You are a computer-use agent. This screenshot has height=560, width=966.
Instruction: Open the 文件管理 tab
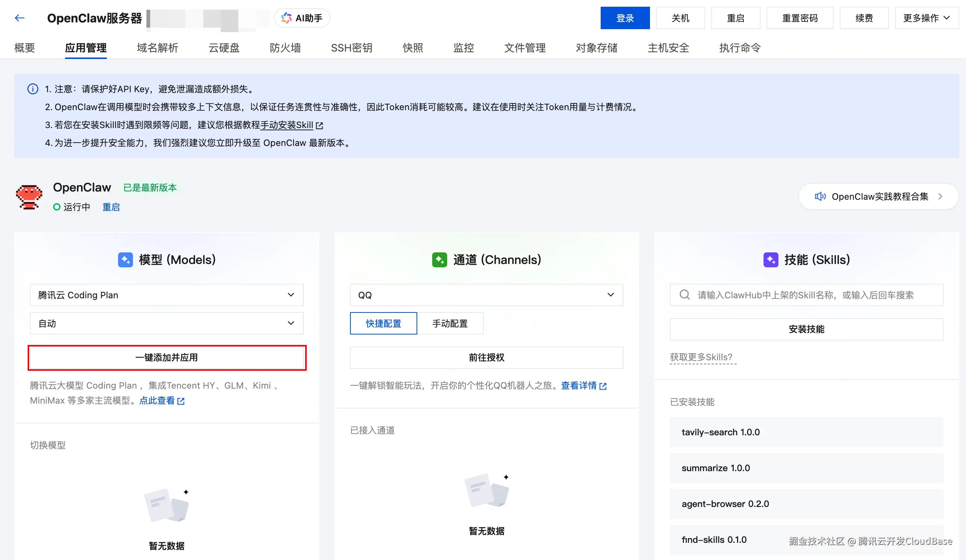point(524,47)
